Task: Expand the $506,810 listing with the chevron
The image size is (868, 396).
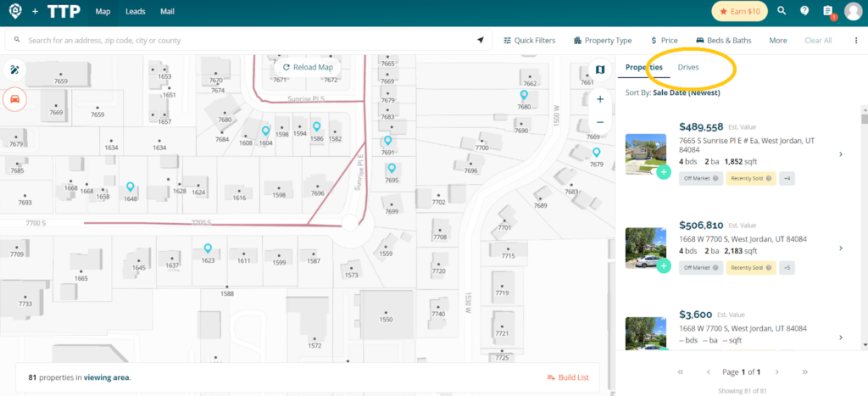Action: (x=840, y=248)
